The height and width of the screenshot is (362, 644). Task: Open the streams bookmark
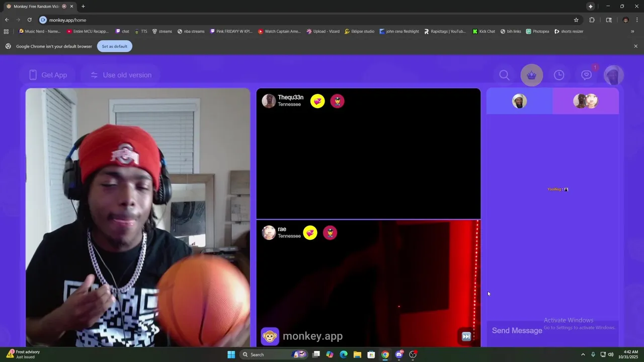(162, 31)
